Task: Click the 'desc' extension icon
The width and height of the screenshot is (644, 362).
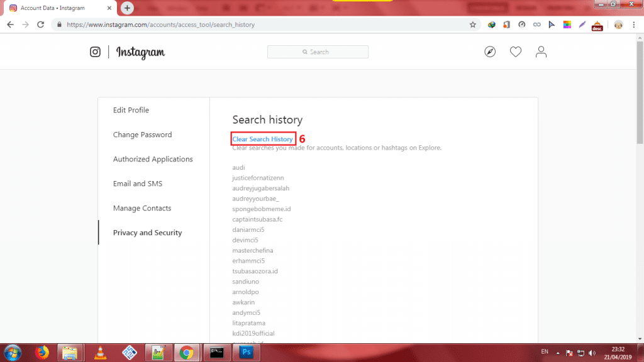Action: tap(597, 26)
